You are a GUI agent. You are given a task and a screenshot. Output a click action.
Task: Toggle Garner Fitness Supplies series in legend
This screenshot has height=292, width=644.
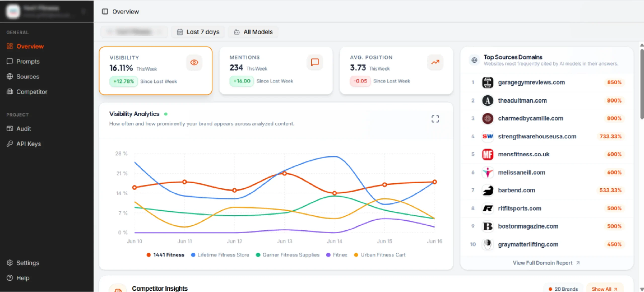click(x=288, y=255)
